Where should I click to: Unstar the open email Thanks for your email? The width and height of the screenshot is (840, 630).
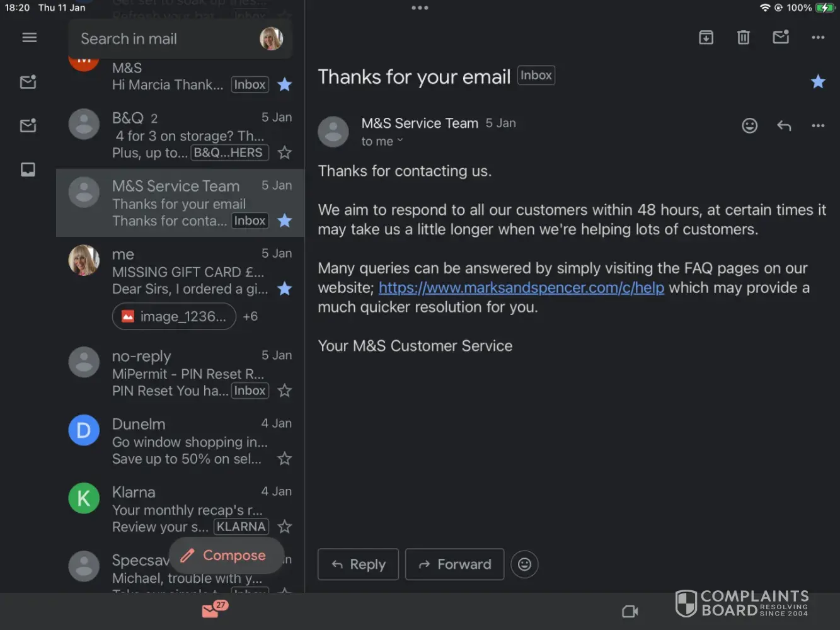[x=818, y=81]
